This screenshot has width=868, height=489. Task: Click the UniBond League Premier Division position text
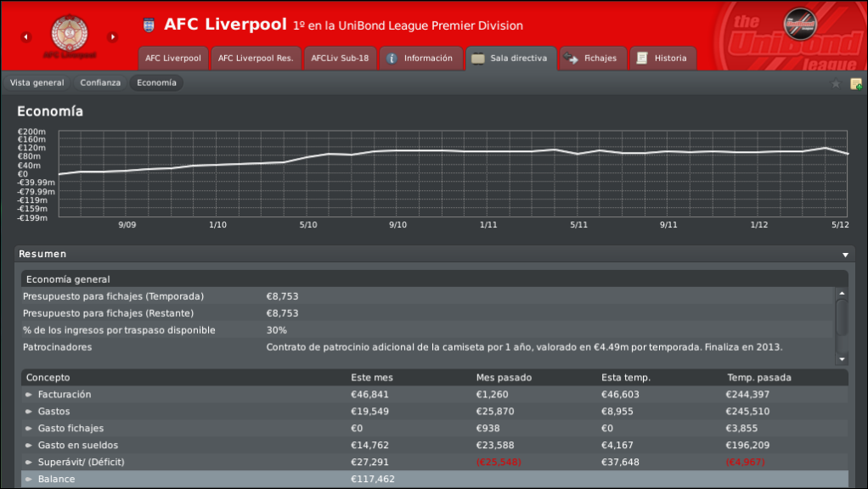408,26
